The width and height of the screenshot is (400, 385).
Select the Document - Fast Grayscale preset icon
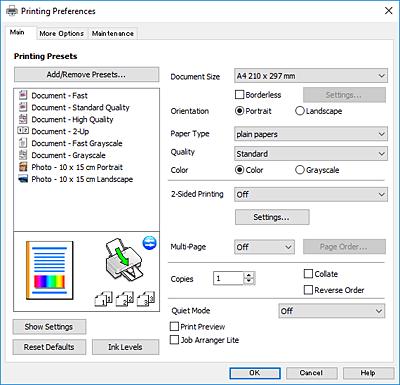point(23,143)
